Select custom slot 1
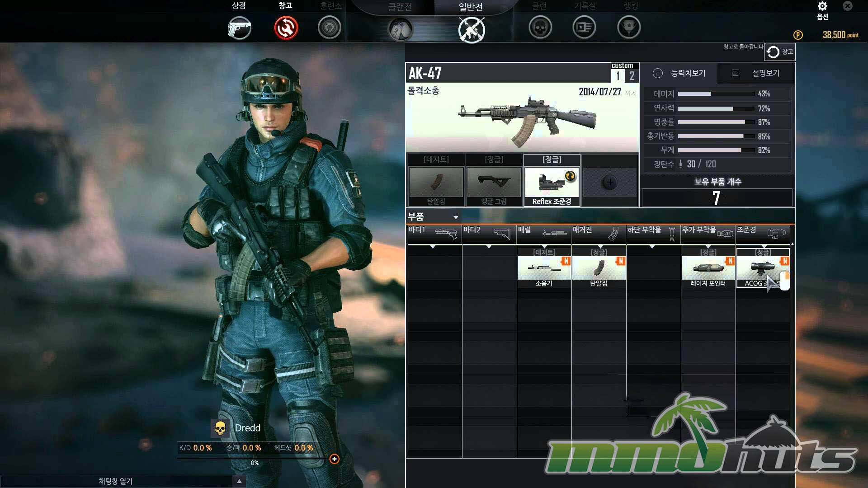 [x=618, y=76]
